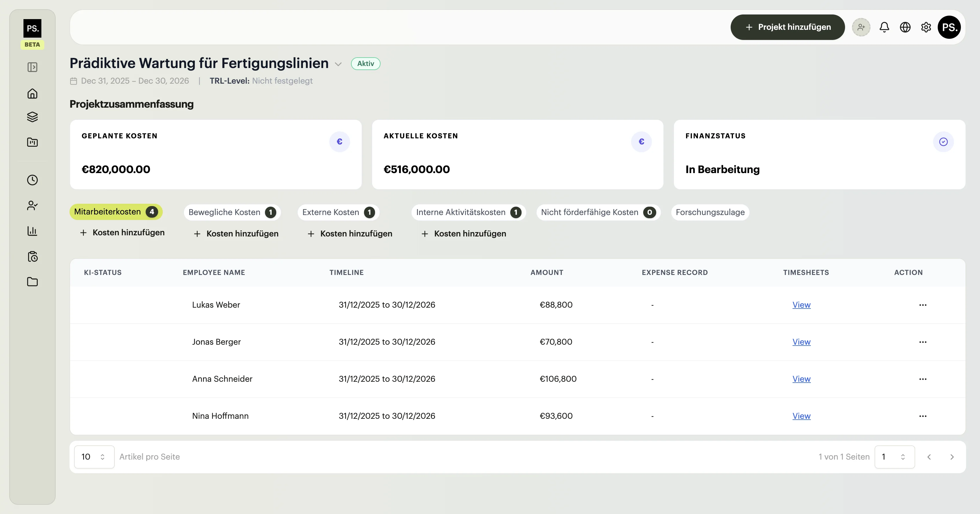The height and width of the screenshot is (514, 980).
Task: Click euro icon on Geplante Kosten card
Action: click(339, 142)
